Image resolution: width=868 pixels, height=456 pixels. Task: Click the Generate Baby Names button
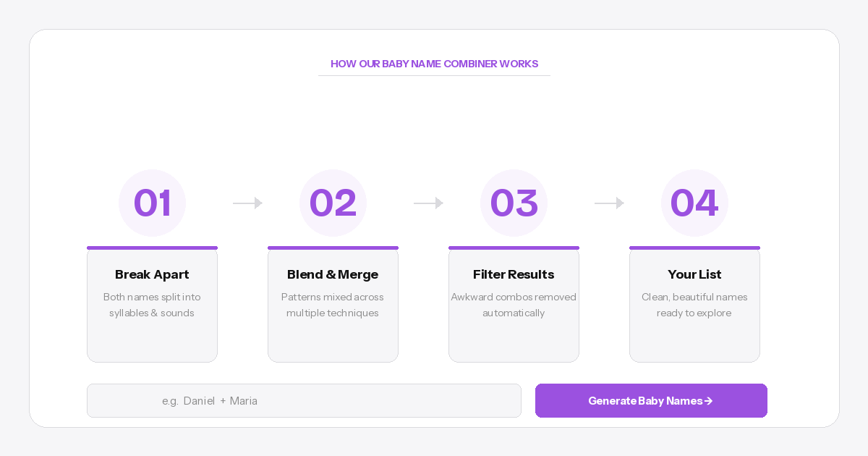651,400
